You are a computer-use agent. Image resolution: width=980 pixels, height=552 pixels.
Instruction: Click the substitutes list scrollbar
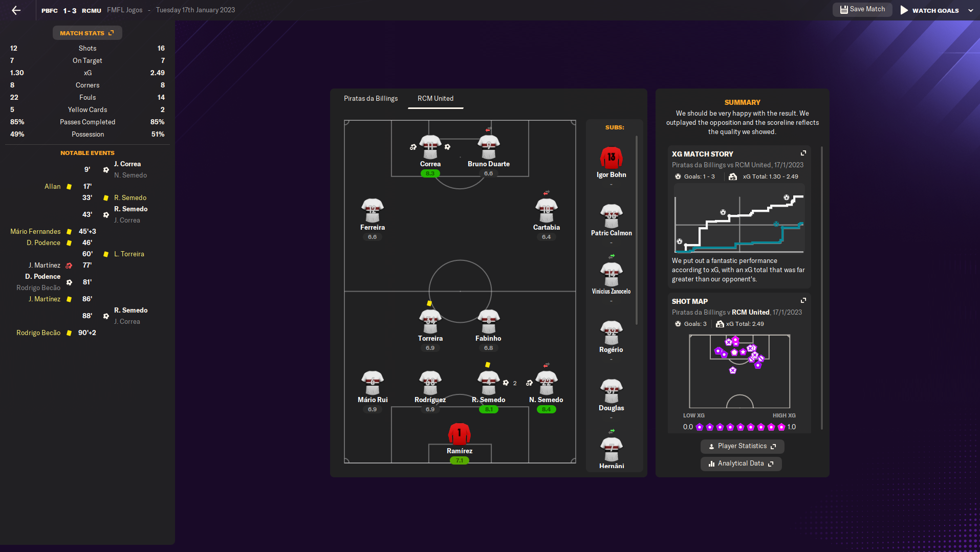(x=637, y=230)
